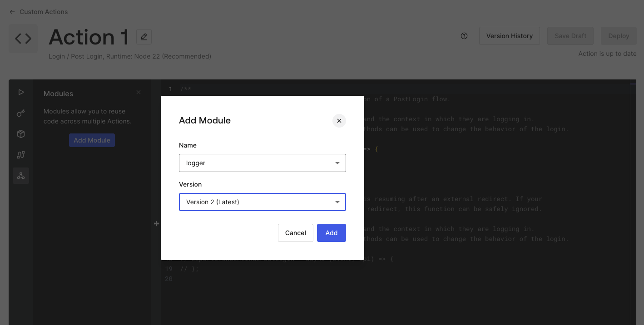Open the Name dropdown showing logger

pyautogui.click(x=263, y=163)
